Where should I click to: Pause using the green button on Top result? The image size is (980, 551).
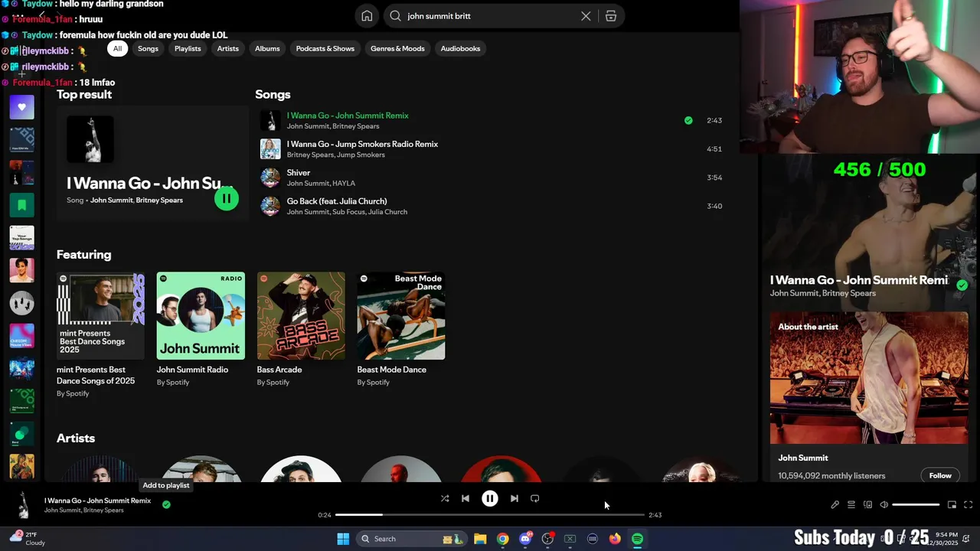click(x=226, y=198)
